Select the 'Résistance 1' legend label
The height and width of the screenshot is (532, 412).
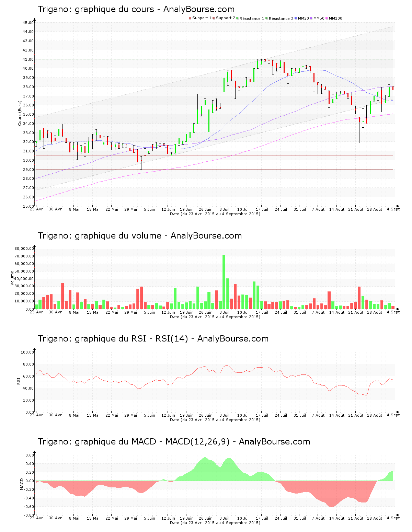252,18
